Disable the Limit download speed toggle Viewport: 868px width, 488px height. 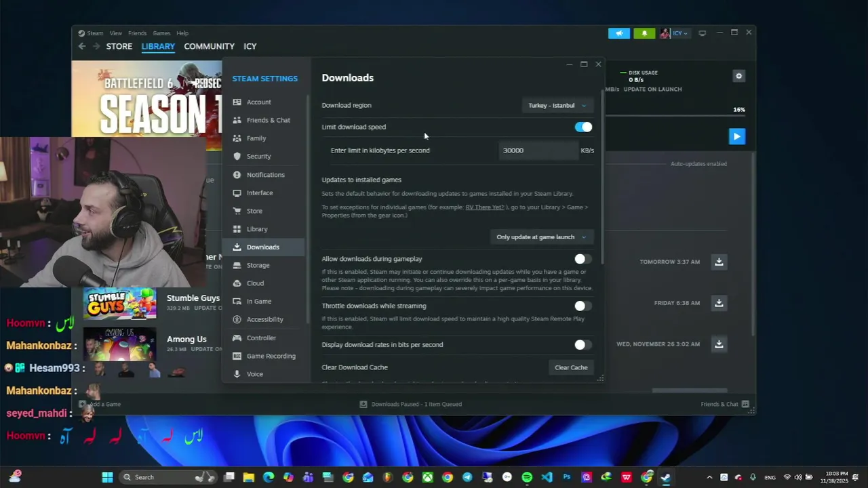(x=583, y=127)
